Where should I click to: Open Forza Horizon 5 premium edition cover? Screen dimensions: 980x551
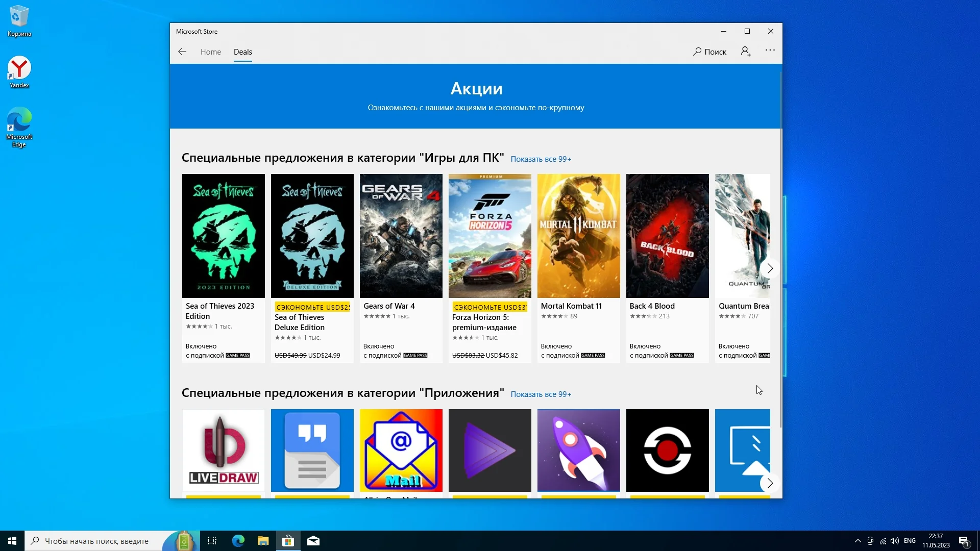tap(489, 236)
